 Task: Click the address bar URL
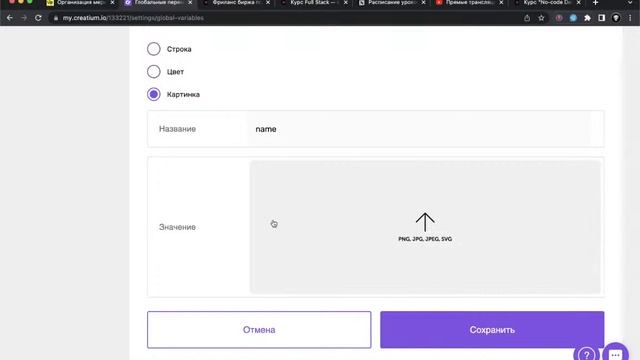133,18
